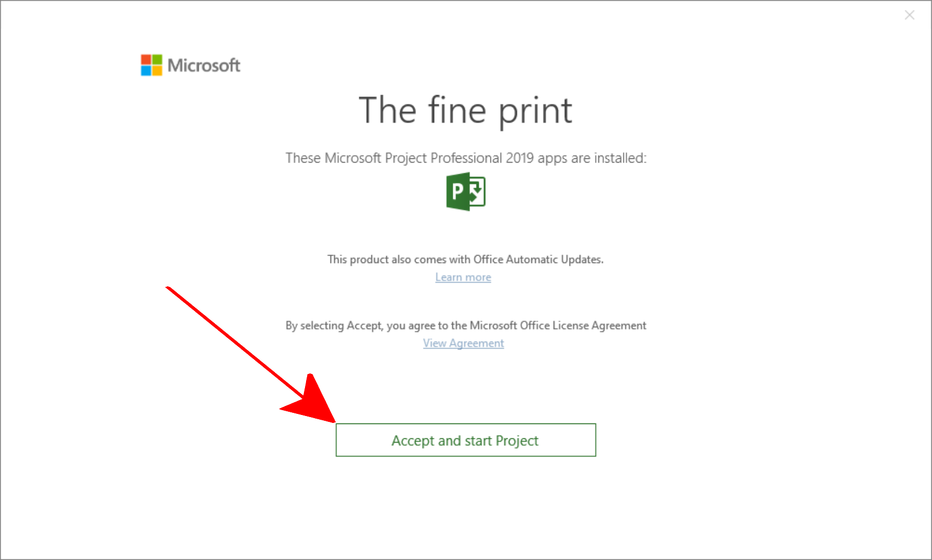Click the heading 'The fine print'

click(x=465, y=111)
